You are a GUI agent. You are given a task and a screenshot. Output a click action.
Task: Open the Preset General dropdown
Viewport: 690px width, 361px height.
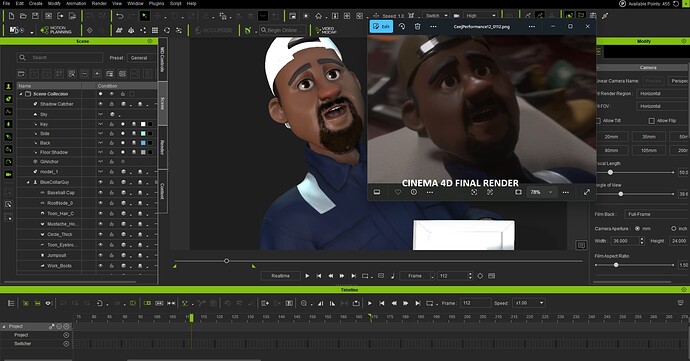[142, 58]
